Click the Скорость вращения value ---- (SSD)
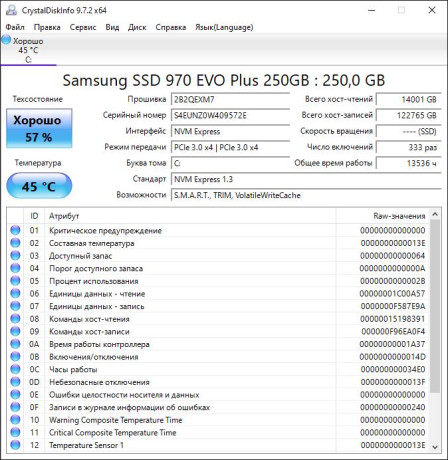 click(409, 131)
